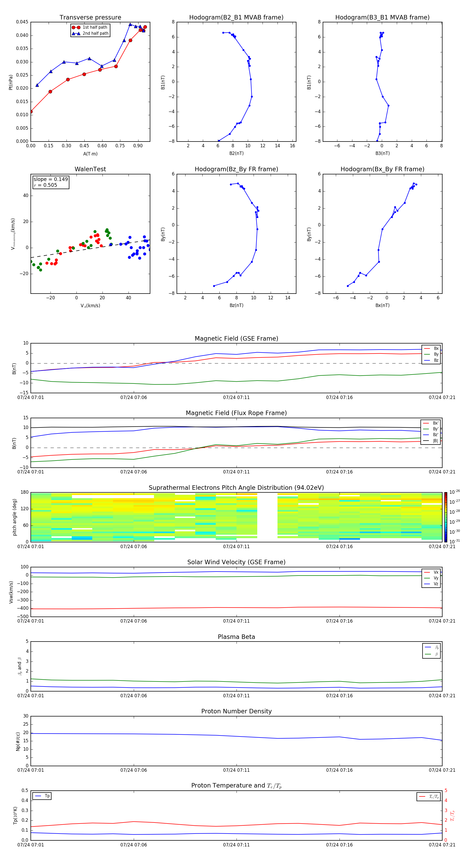Click the 'Pt(nPa)' y-axis label
This screenshot has height=868, width=473.
click(11, 82)
